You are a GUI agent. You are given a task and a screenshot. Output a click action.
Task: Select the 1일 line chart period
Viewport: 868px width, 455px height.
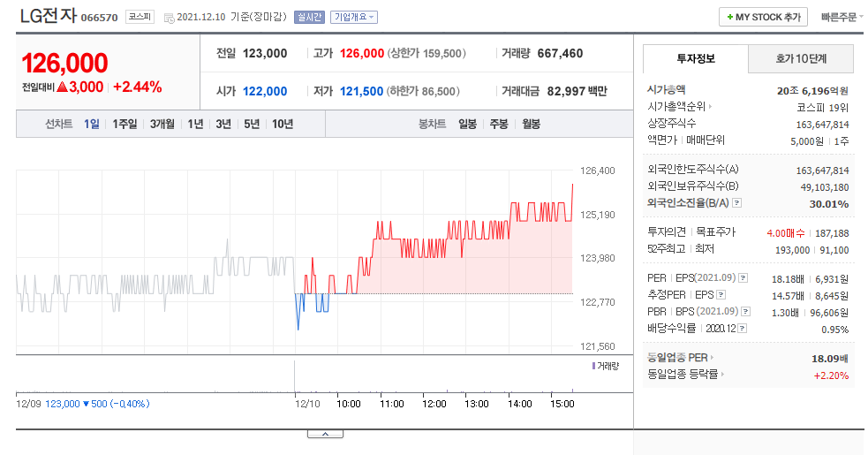point(91,124)
